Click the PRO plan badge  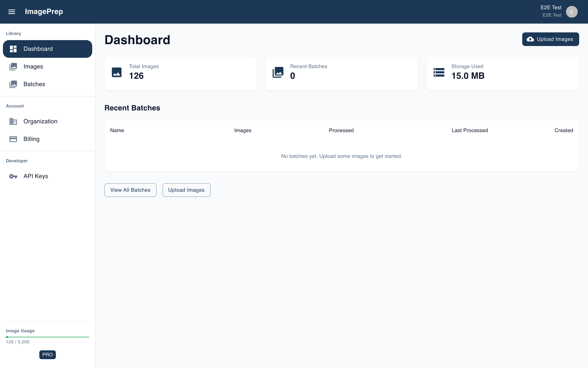coord(48,355)
